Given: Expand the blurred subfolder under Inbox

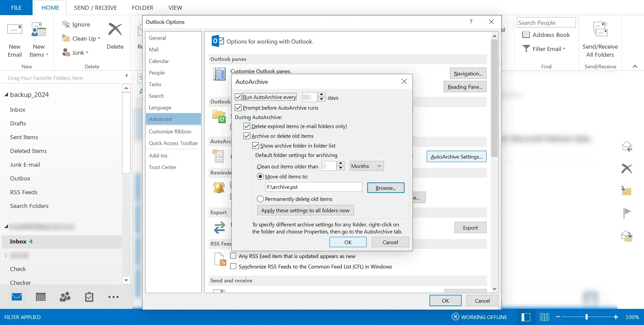Looking at the screenshot, I should [x=6, y=255].
